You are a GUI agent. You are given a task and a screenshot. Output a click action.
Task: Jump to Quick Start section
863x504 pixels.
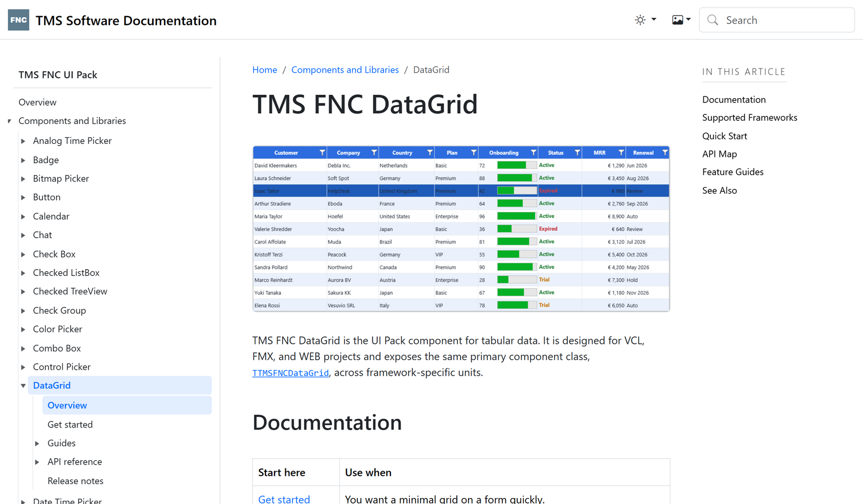[724, 136]
